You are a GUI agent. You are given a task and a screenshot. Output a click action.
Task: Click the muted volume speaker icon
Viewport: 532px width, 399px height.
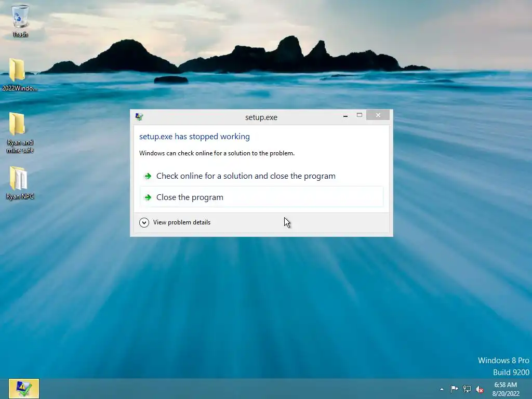point(480,389)
